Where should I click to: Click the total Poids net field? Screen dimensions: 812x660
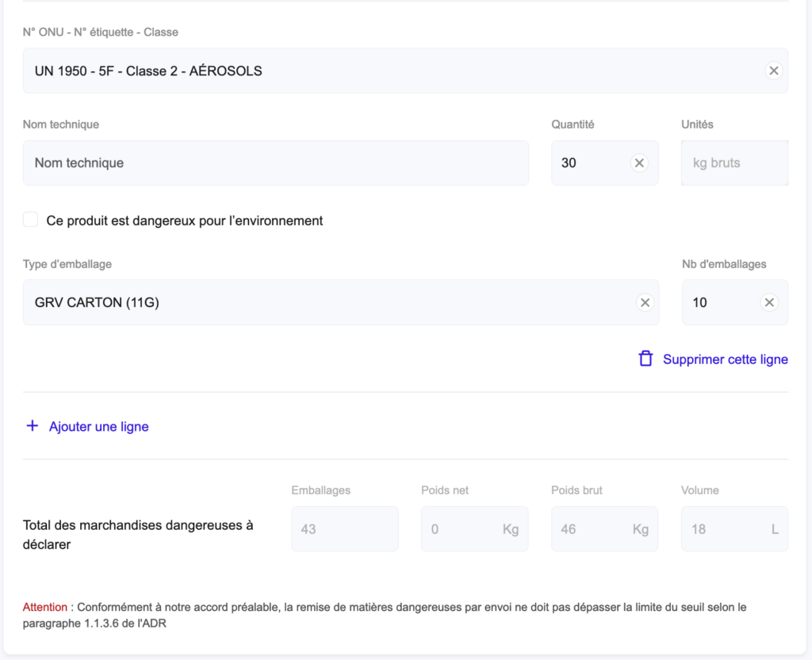[473, 528]
